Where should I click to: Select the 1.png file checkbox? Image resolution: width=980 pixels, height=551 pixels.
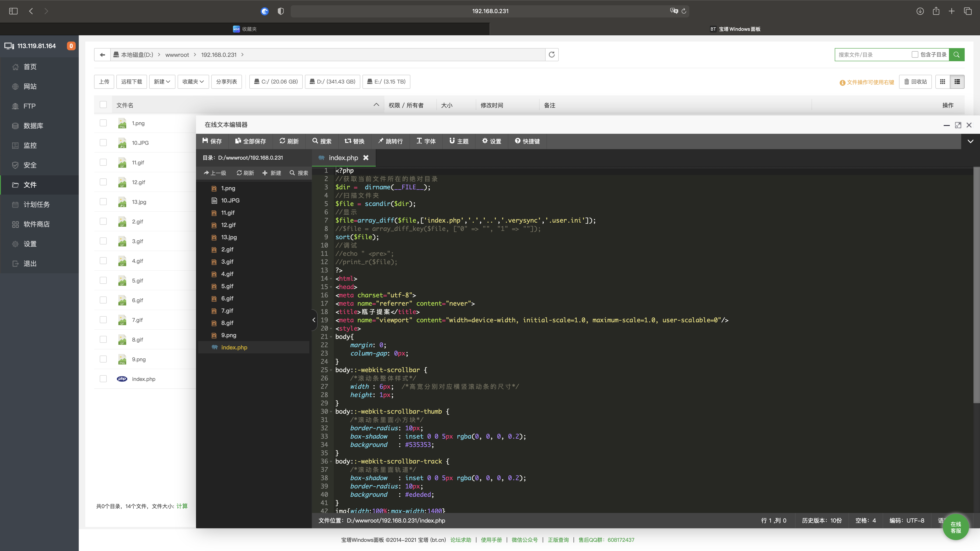pos(103,123)
